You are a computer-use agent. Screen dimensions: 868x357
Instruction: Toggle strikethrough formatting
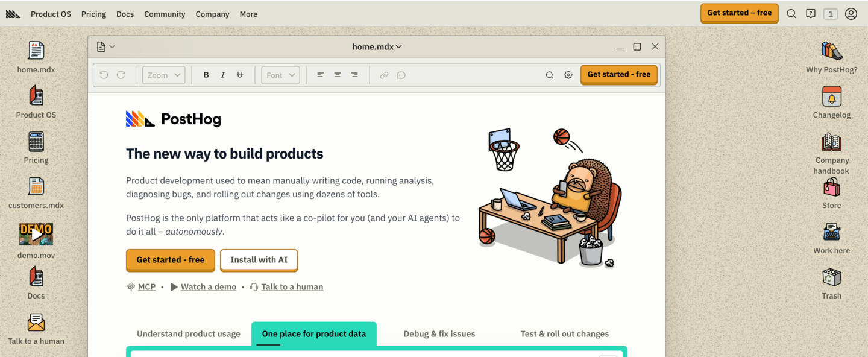click(x=240, y=75)
